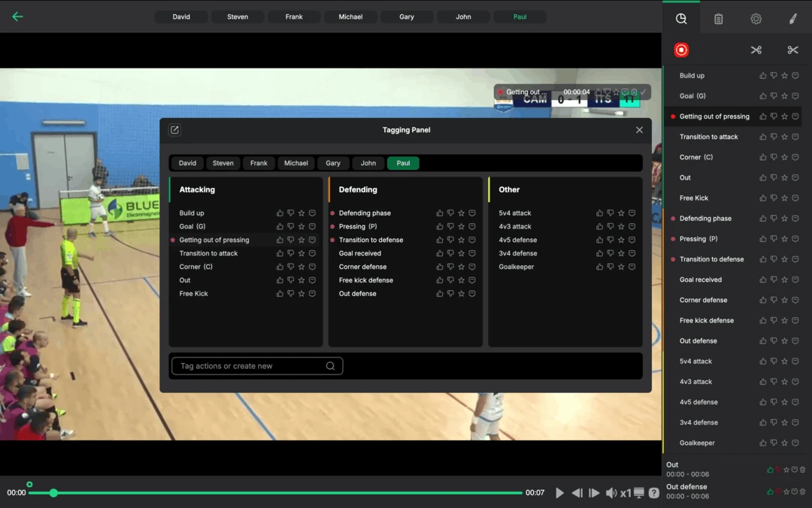Click the green timeline scrubber handle

pos(53,493)
